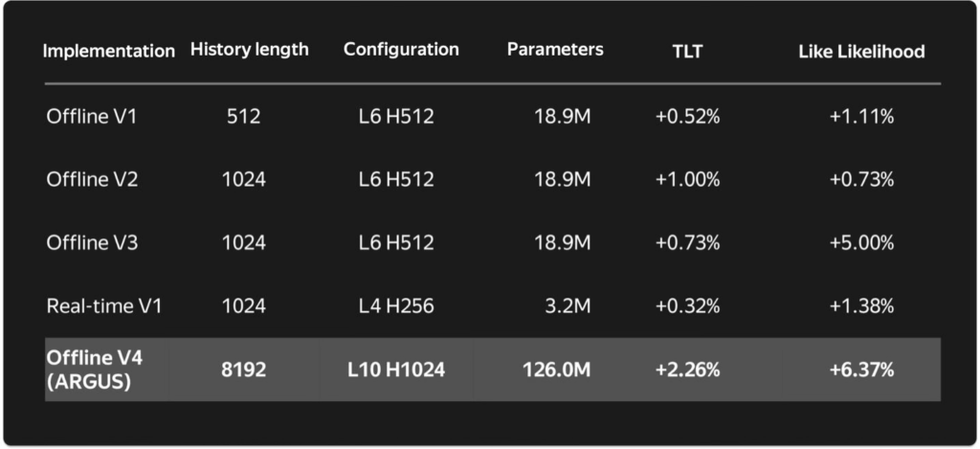This screenshot has width=980, height=449.
Task: Select the Configuration column header
Action: point(401,50)
